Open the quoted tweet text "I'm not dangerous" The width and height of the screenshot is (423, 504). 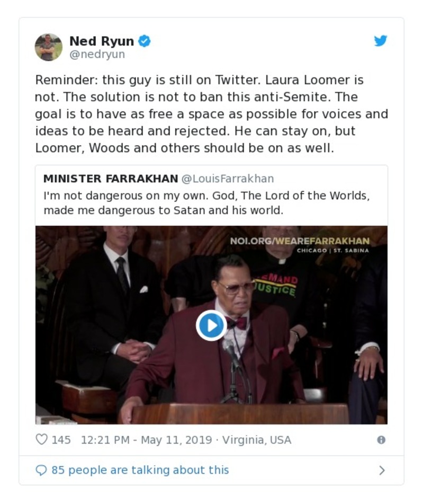tap(206, 202)
